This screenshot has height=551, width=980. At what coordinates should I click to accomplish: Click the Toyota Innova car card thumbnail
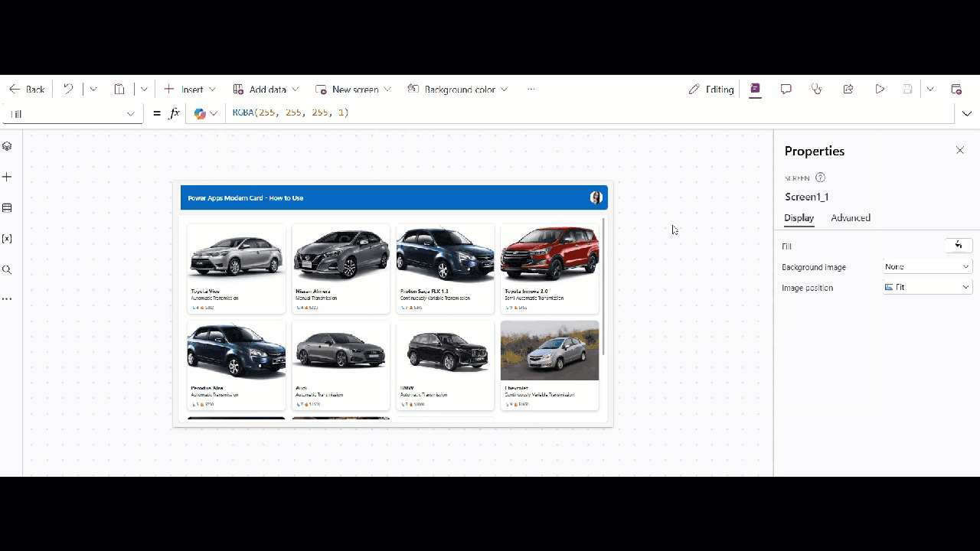pyautogui.click(x=550, y=254)
